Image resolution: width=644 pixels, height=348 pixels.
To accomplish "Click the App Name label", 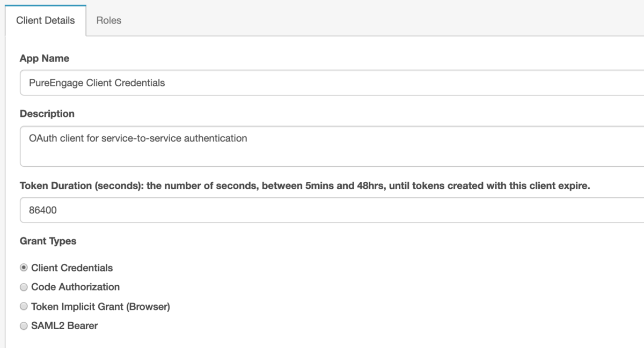I will (45, 58).
